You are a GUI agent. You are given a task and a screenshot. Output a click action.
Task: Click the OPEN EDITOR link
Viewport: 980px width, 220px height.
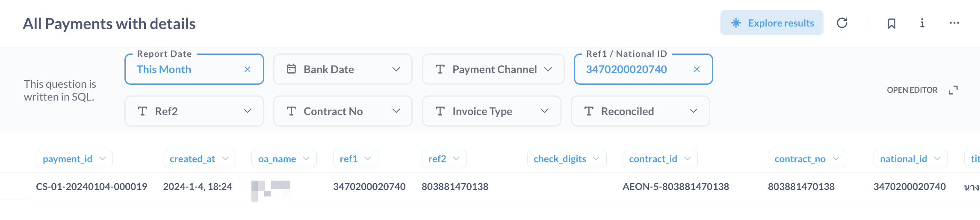(x=912, y=90)
